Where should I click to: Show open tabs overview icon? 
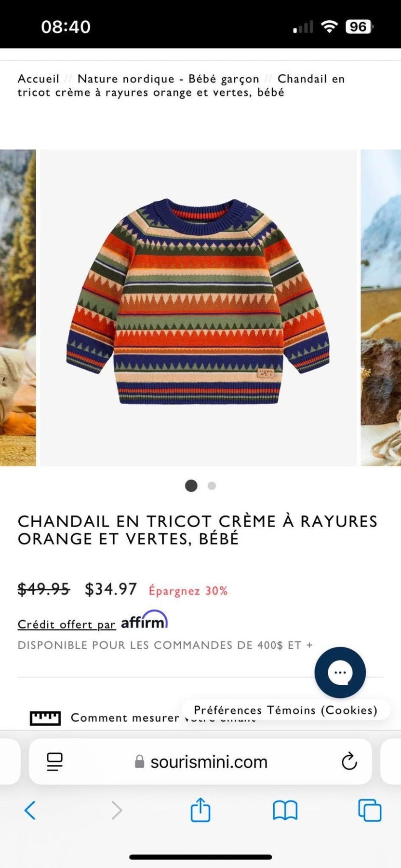tap(370, 810)
